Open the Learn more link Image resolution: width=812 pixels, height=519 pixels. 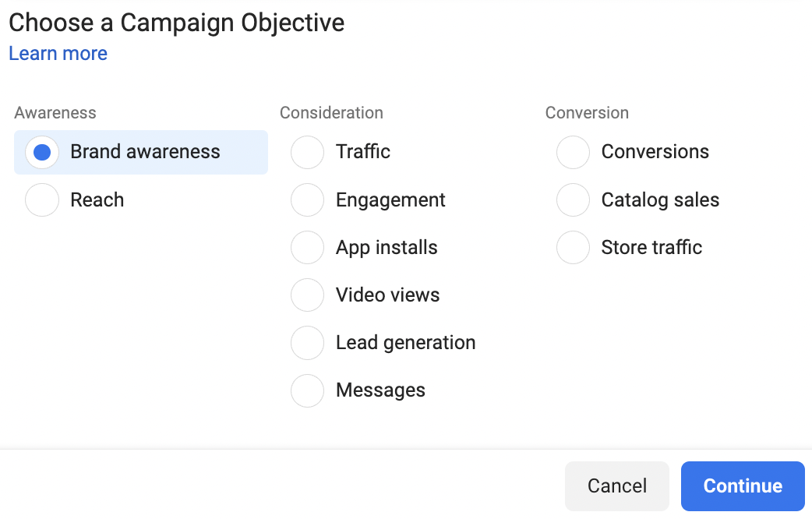pos(58,54)
